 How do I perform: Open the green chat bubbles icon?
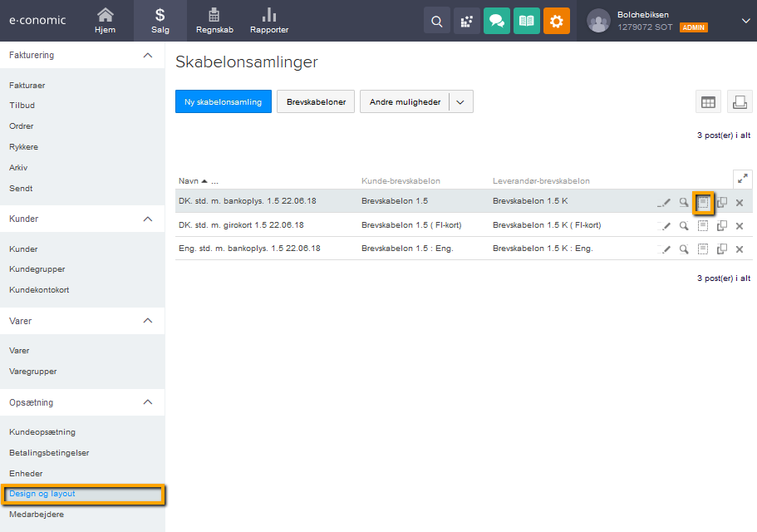(x=497, y=21)
